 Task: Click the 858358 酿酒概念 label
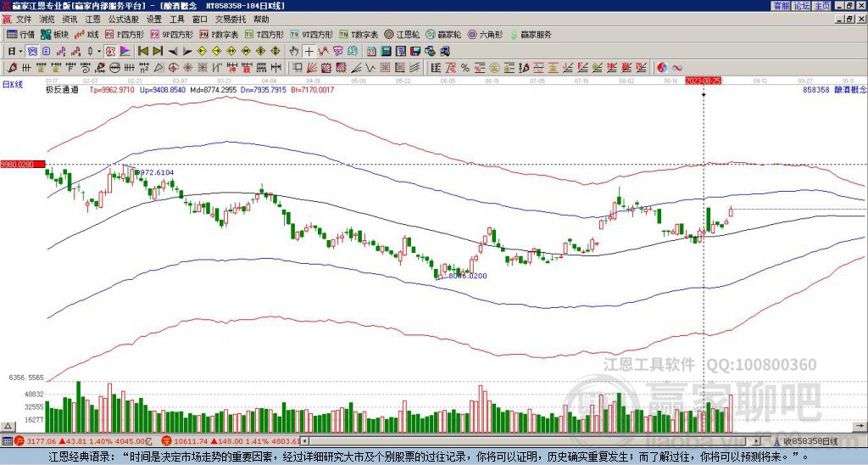[834, 89]
